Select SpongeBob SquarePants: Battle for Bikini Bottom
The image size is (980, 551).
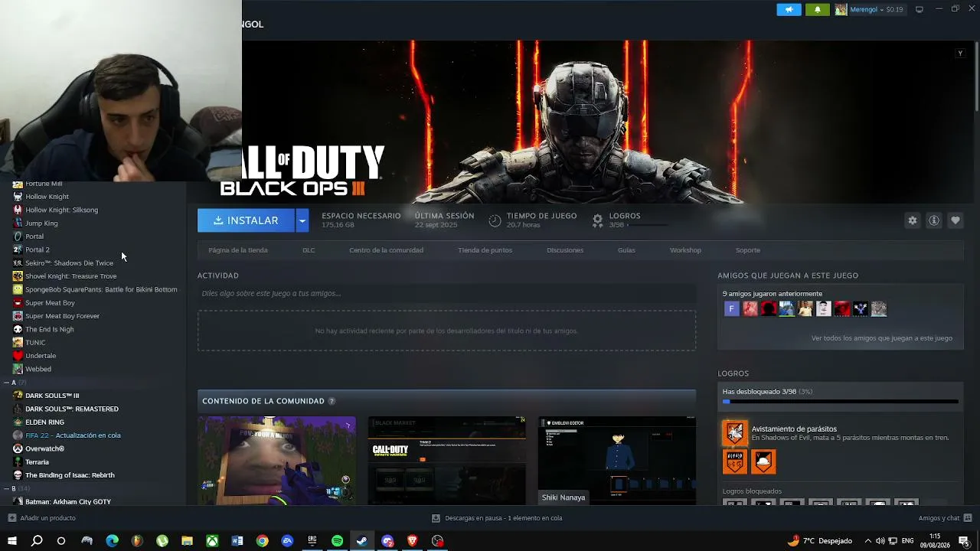101,289
